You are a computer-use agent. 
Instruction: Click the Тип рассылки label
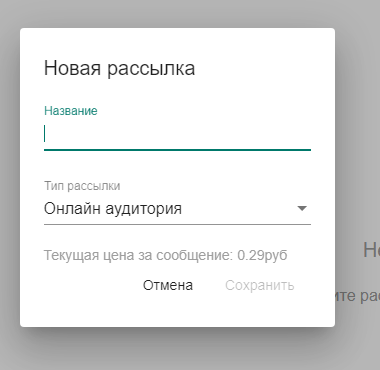(82, 186)
